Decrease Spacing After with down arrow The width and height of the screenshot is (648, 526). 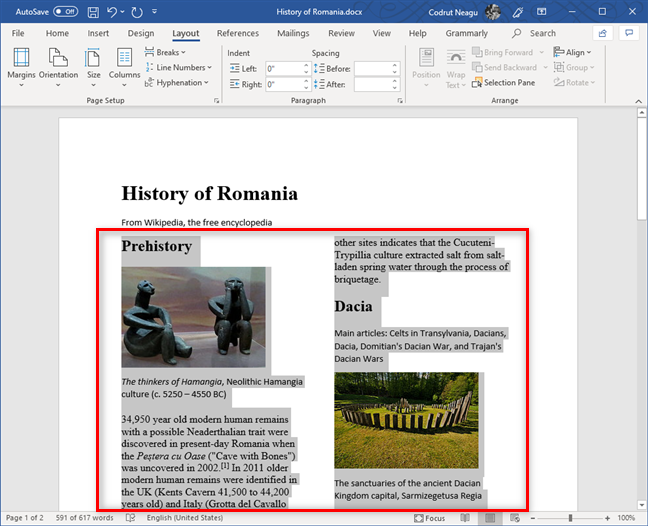pyautogui.click(x=395, y=88)
